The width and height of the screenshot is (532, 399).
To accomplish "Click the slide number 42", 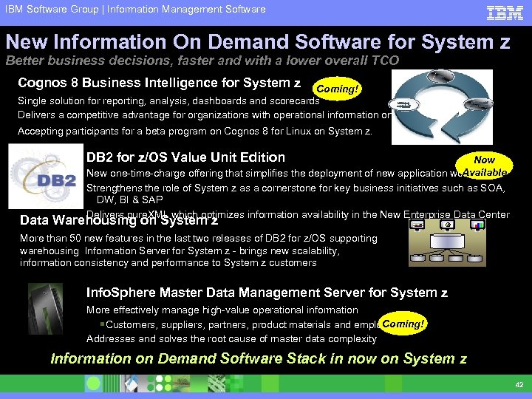I will pyautogui.click(x=519, y=384).
